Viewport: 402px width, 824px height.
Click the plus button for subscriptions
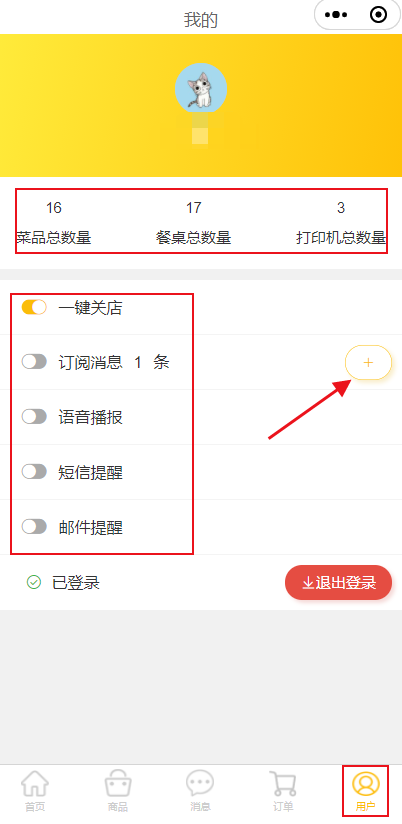368,362
